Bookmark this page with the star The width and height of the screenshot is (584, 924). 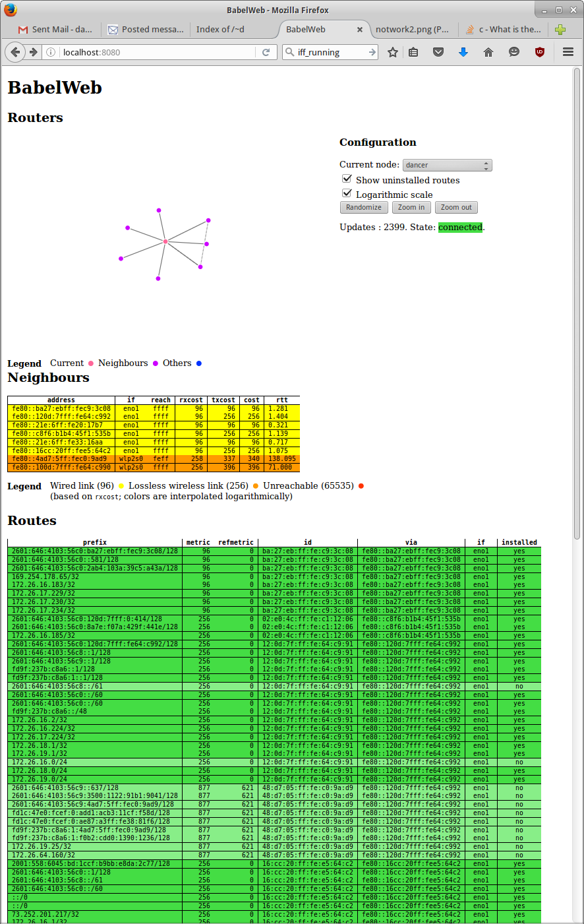point(393,52)
